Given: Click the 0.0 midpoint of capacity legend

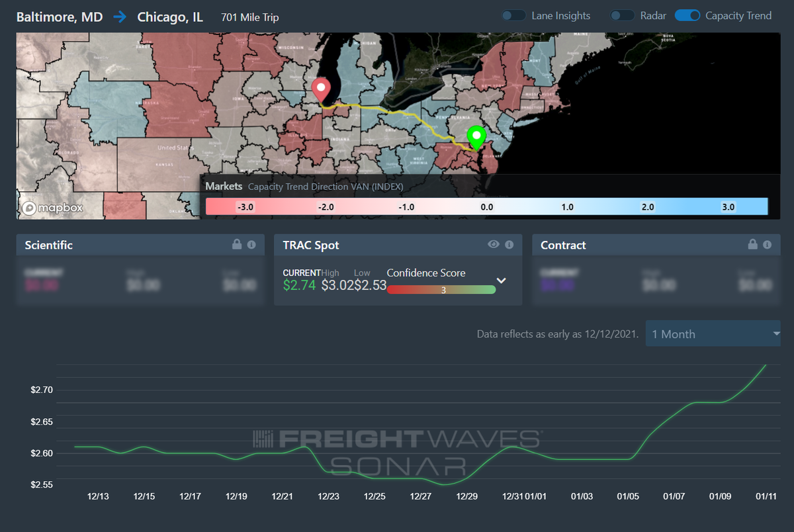Looking at the screenshot, I should [x=486, y=206].
